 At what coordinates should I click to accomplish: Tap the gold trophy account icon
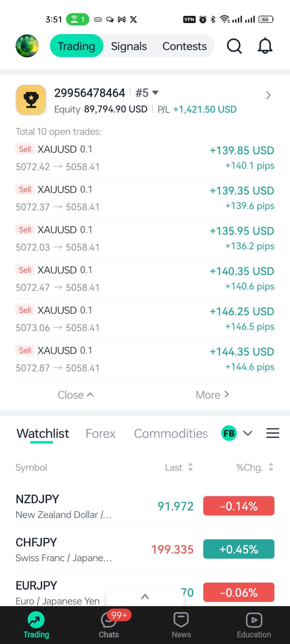(31, 100)
